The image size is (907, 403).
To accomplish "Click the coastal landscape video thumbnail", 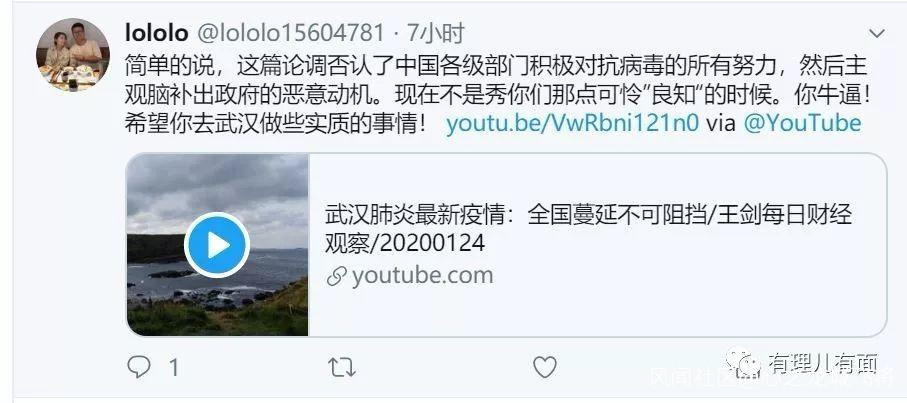I will pyautogui.click(x=217, y=245).
